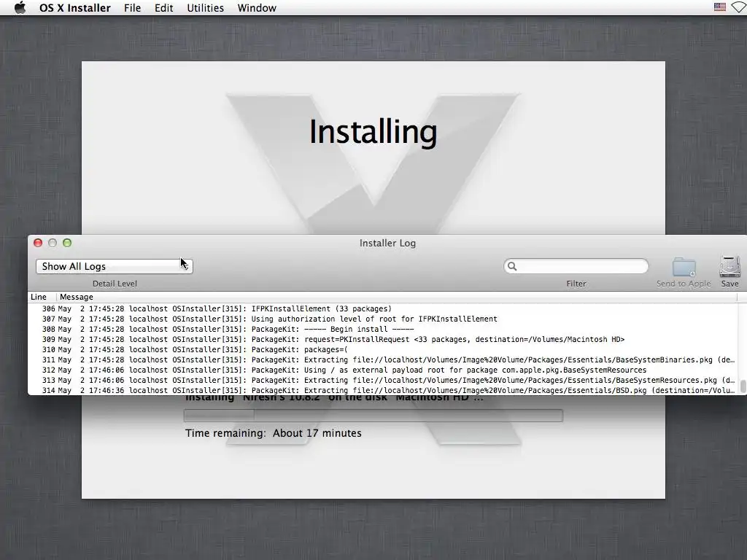Click the magnifying glass in the filter field
Screen dimensions: 747x560
(512, 266)
